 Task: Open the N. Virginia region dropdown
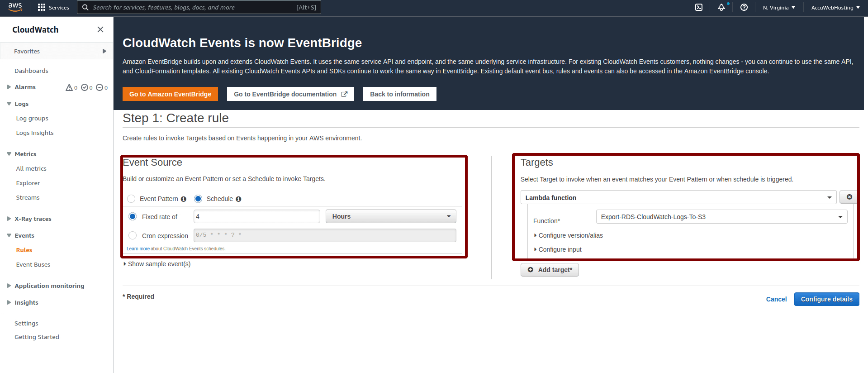point(779,7)
